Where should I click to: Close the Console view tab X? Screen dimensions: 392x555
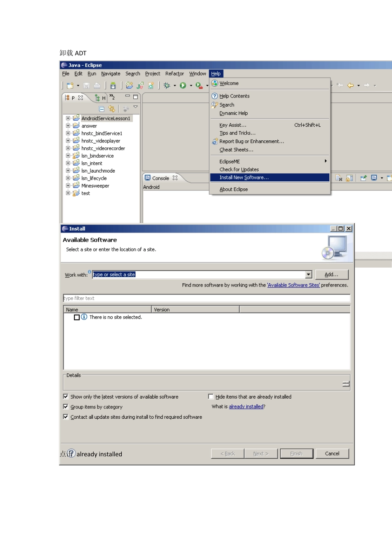pos(175,178)
